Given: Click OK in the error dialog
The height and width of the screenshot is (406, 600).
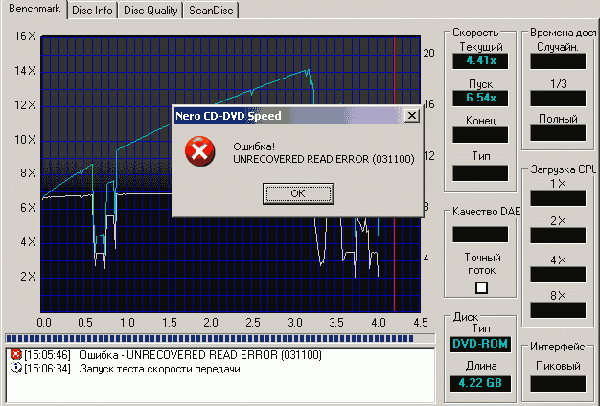Looking at the screenshot, I should [298, 194].
